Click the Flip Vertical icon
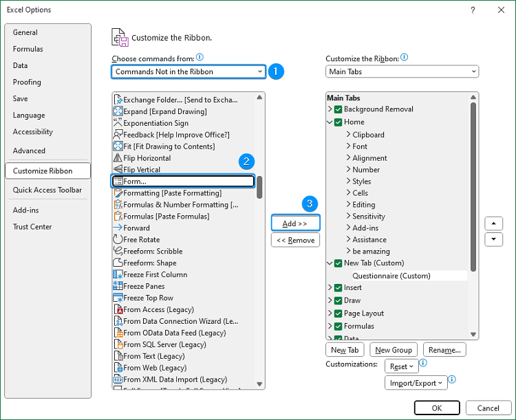516x420 pixels. (x=118, y=169)
